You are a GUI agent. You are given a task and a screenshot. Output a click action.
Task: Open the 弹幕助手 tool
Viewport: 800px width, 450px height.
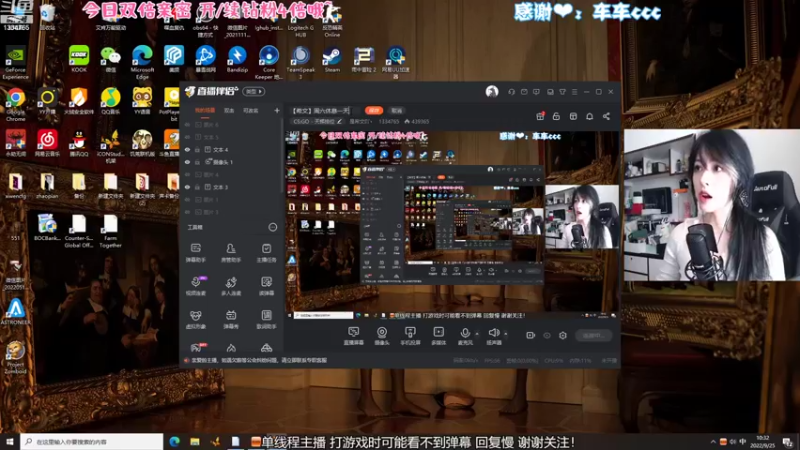(195, 253)
